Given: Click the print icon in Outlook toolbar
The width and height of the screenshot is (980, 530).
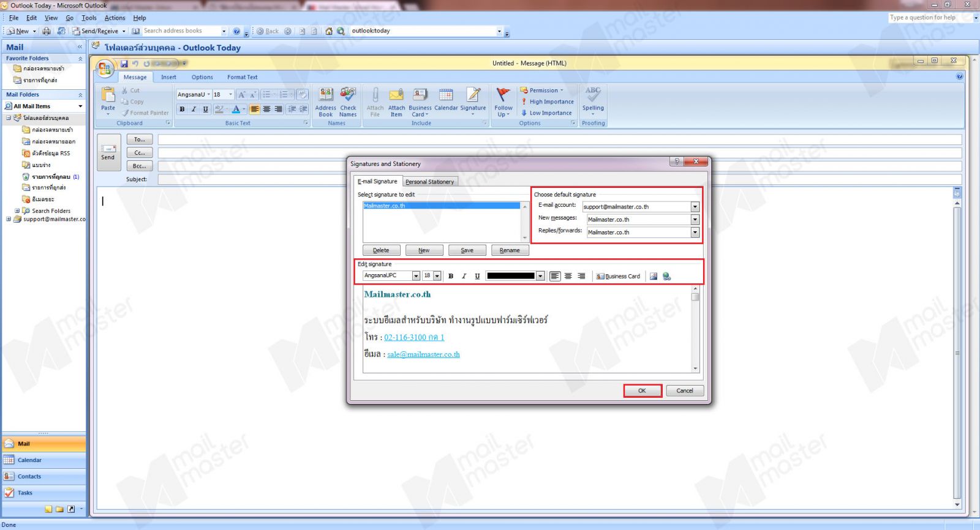Looking at the screenshot, I should pos(47,31).
